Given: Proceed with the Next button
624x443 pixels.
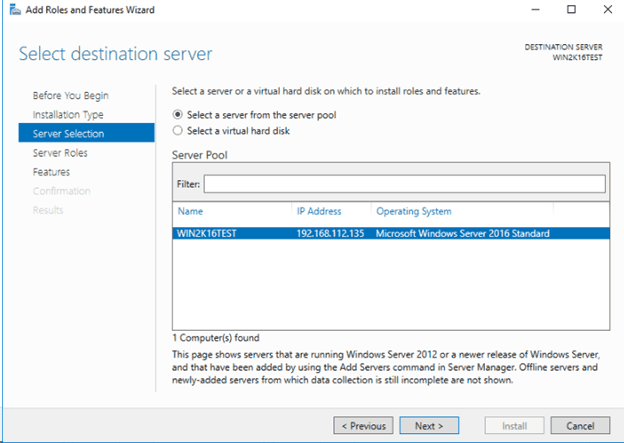Looking at the screenshot, I should (429, 426).
